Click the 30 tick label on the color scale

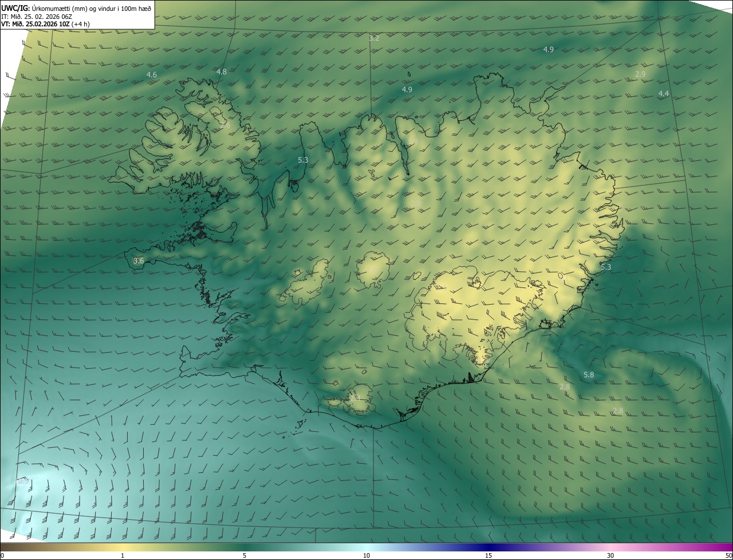tap(610, 555)
